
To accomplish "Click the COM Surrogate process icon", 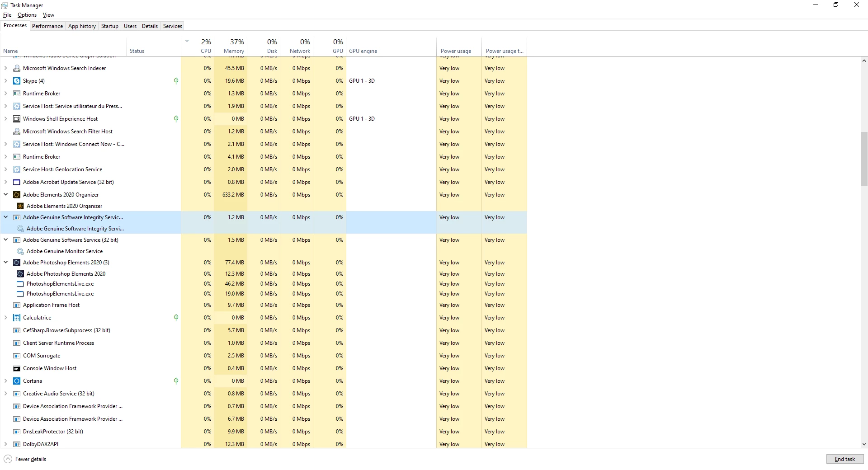I will [17, 356].
